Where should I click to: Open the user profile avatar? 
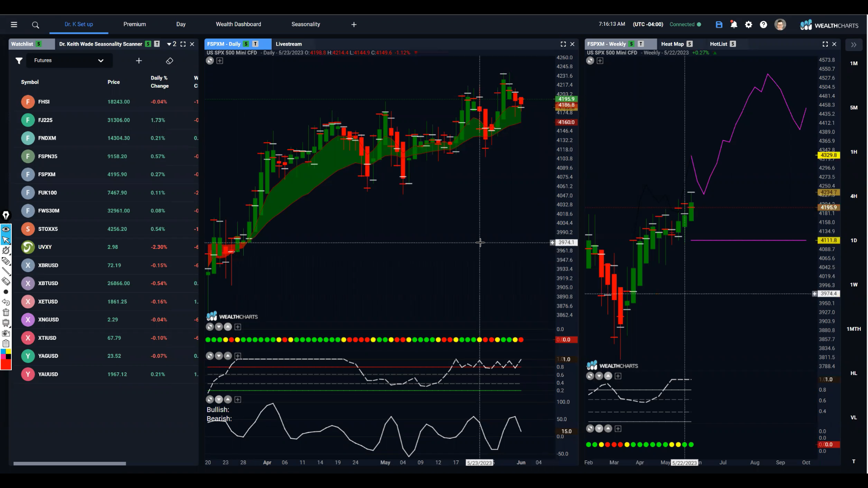coord(780,25)
